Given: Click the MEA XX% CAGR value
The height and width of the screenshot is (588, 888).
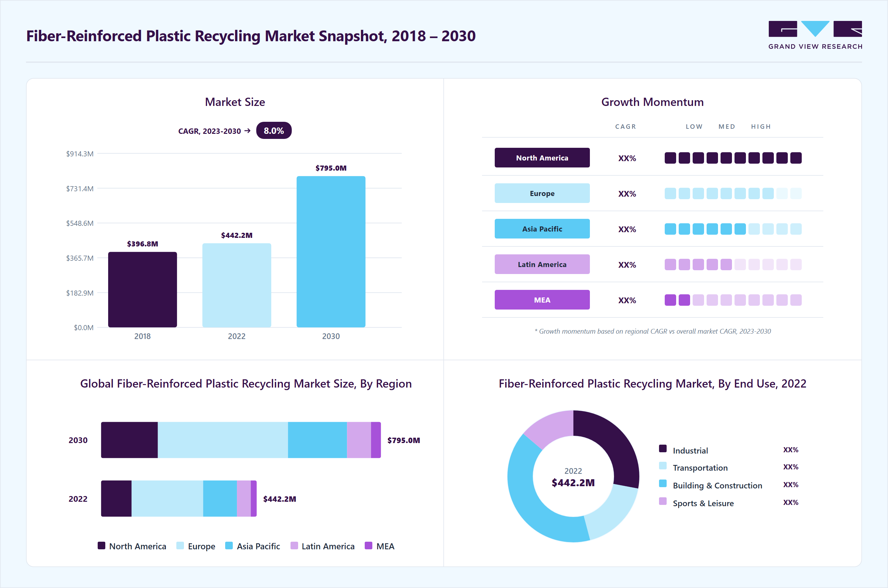Looking at the screenshot, I should coord(627,300).
